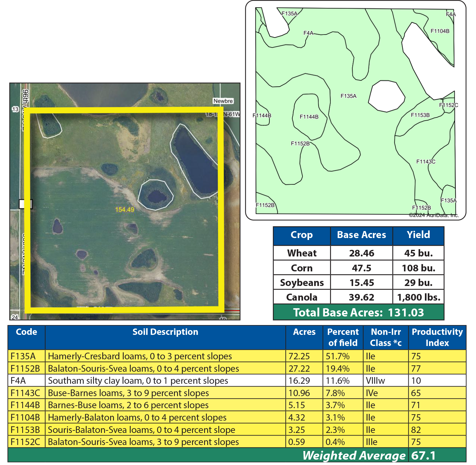
Task: Click the route 13 marker on aerial map
Action: (x=15, y=109)
